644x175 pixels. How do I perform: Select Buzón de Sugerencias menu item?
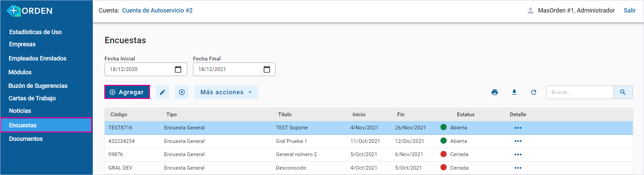point(38,86)
